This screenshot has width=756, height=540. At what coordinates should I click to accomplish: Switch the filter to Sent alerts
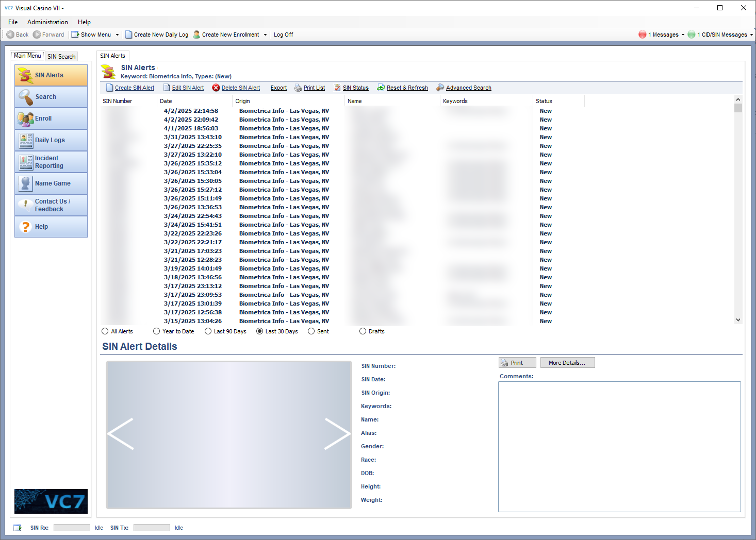pyautogui.click(x=311, y=331)
